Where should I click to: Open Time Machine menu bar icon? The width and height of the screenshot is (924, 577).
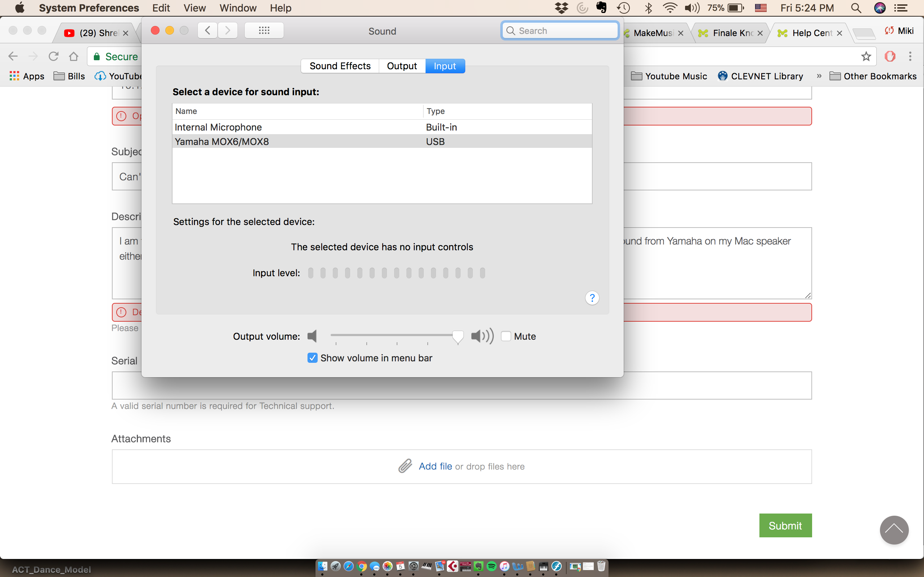point(623,8)
